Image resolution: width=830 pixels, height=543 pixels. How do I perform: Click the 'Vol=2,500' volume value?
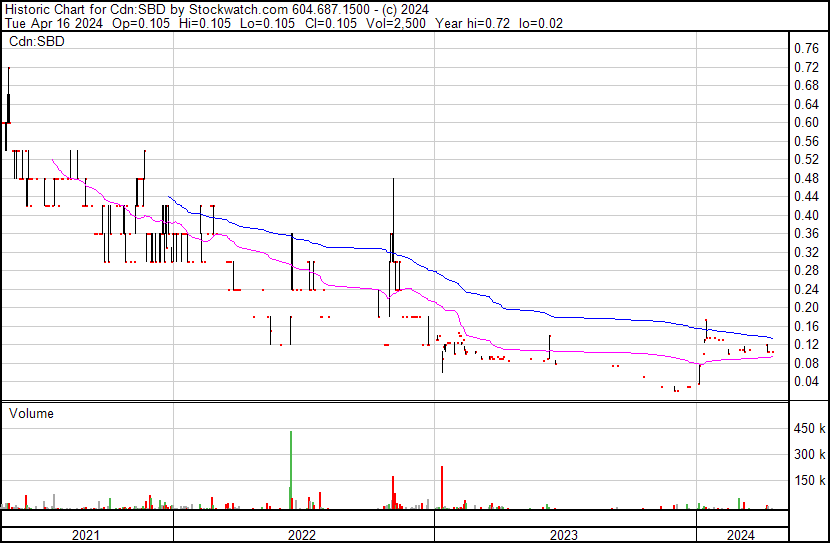pyautogui.click(x=396, y=23)
